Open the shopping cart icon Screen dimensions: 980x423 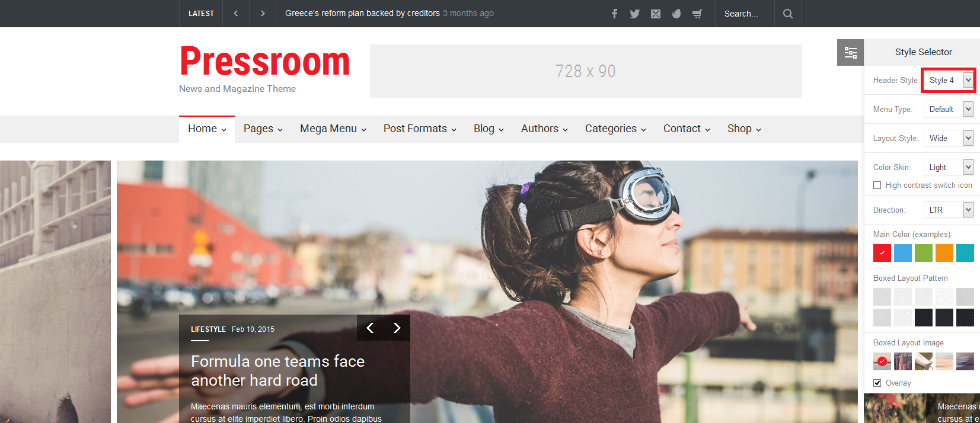697,14
